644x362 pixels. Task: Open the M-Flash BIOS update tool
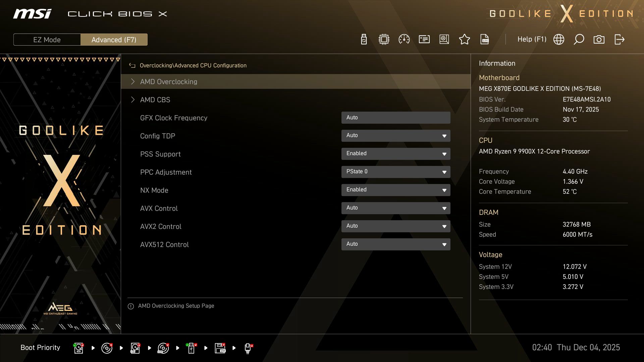363,39
